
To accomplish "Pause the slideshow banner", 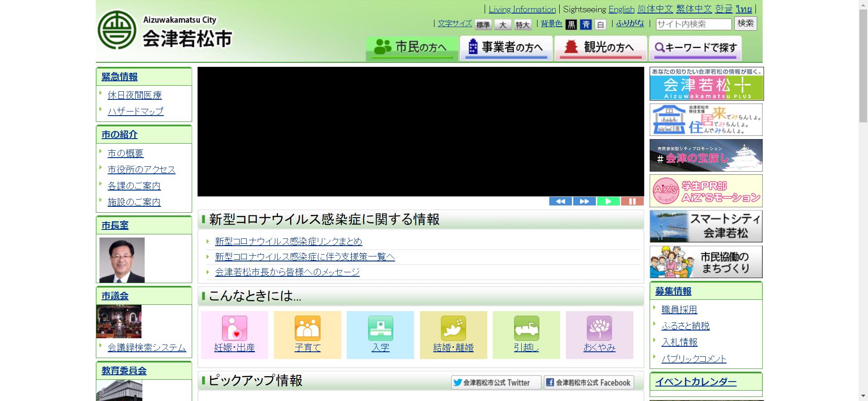I will (x=632, y=201).
